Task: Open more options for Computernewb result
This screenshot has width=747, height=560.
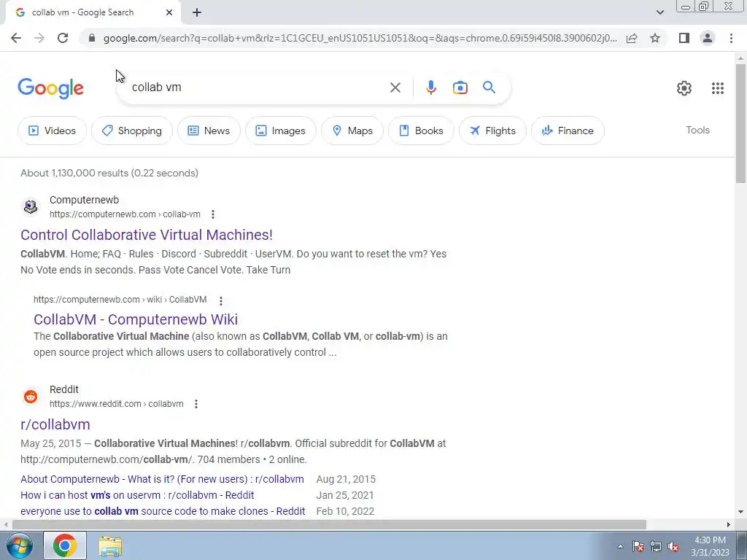Action: click(213, 214)
